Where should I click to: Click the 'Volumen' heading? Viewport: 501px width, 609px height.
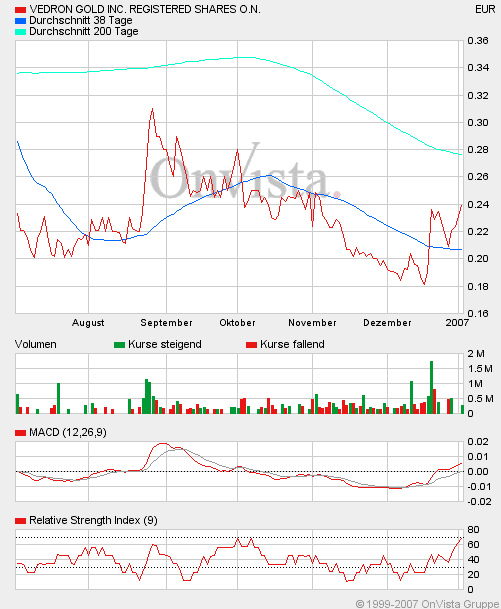click(36, 345)
